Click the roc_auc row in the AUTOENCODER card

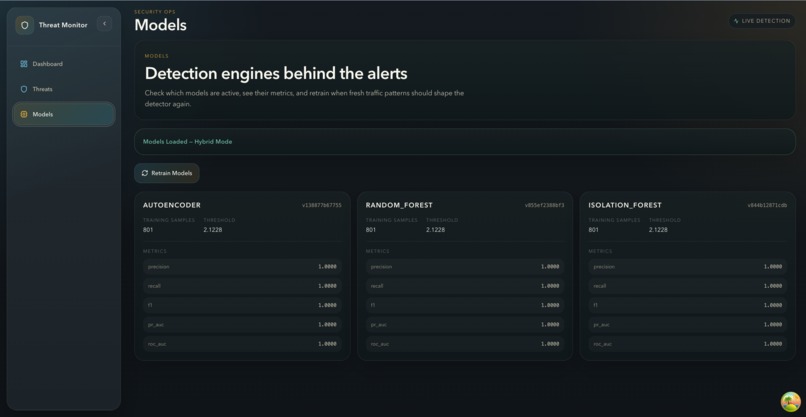click(242, 344)
